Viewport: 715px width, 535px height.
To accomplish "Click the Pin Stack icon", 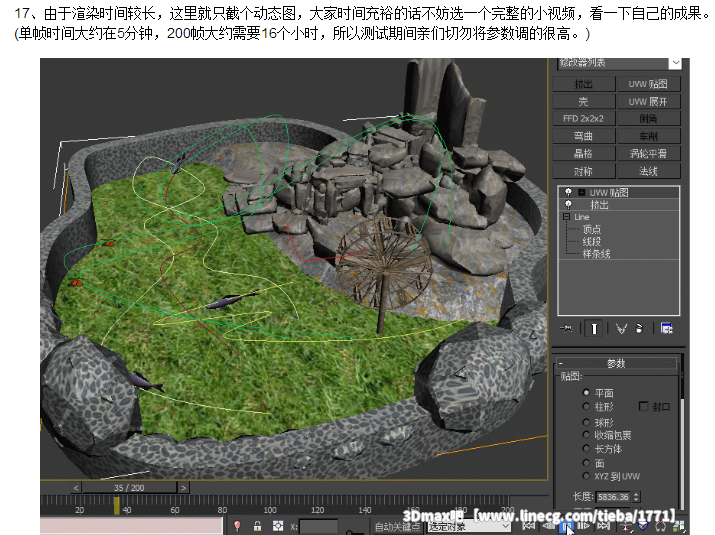I will pos(567,327).
